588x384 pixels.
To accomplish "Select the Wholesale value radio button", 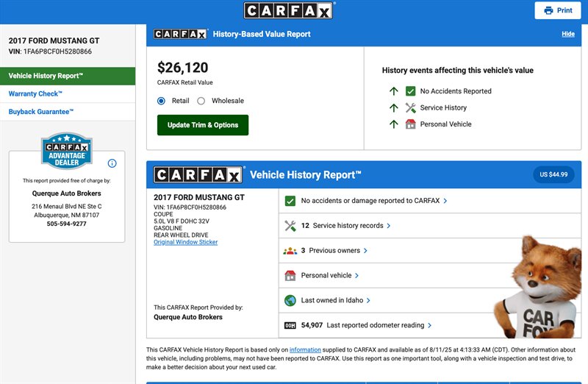I will [201, 101].
